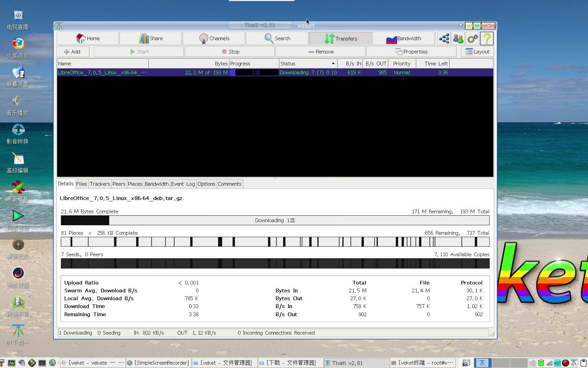Sort by Time Left column
588x368 pixels.
pyautogui.click(x=432, y=63)
